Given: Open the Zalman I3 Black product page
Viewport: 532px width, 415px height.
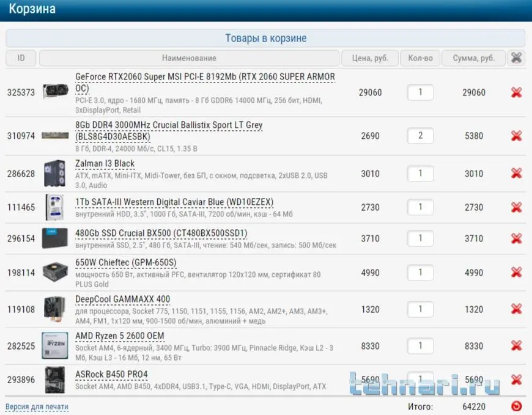Looking at the screenshot, I should (x=105, y=164).
